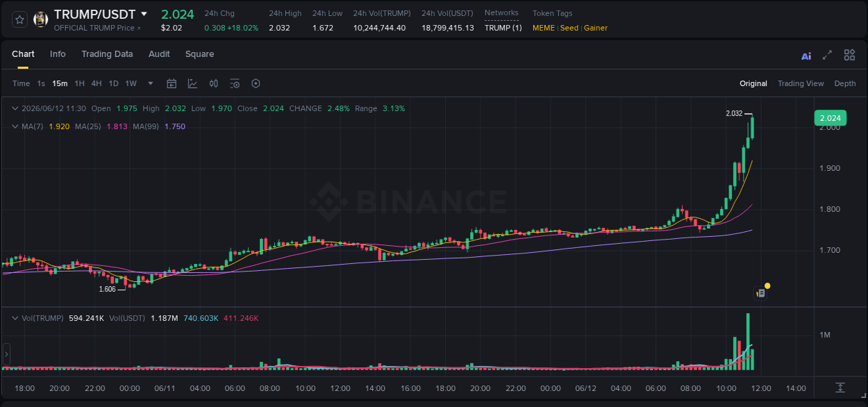The width and height of the screenshot is (868, 407).
Task: Expand more time intervals dropdown arrow
Action: pos(151,83)
